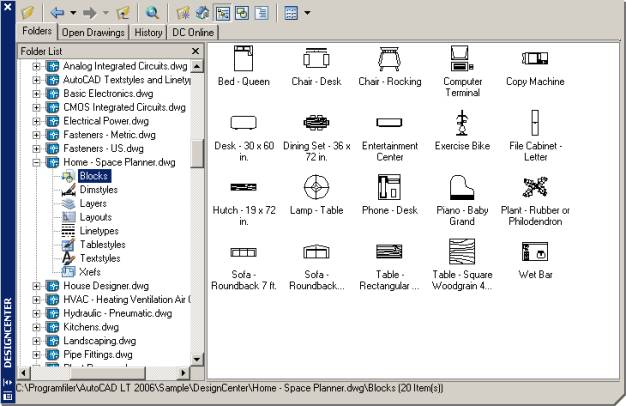Click the horizontal scroll right arrow
626x406 pixels.
183,373
